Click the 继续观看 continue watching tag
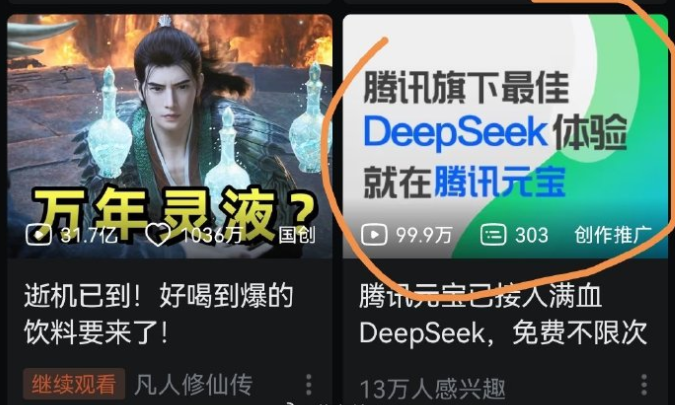 pyautogui.click(x=74, y=383)
